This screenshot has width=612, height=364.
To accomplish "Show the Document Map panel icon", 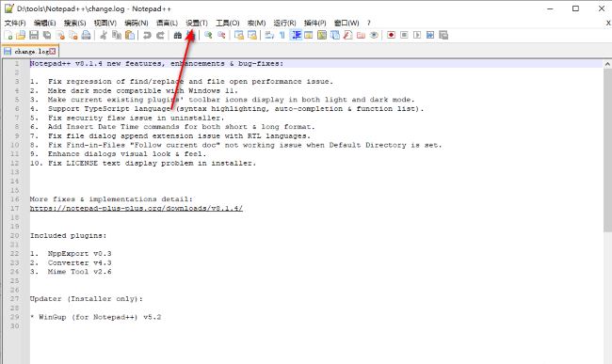I will (322, 36).
